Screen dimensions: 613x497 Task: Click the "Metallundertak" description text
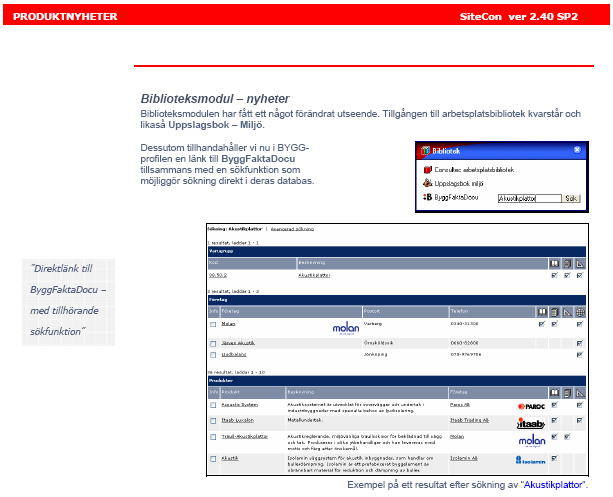(305, 420)
